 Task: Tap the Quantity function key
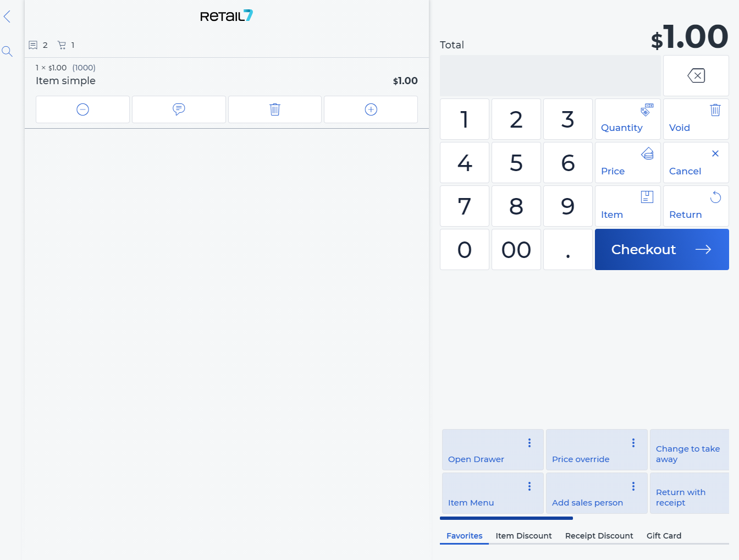pyautogui.click(x=627, y=119)
